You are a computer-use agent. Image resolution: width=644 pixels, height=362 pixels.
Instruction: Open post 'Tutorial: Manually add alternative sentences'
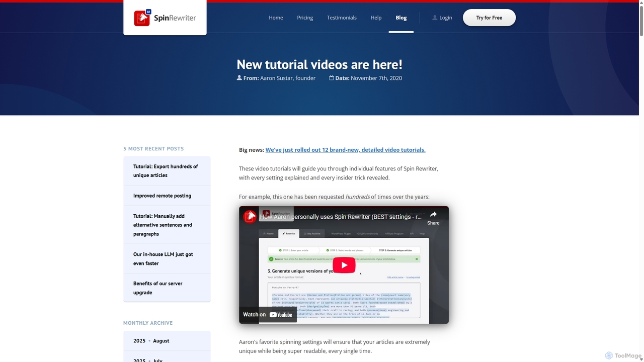pos(167,225)
